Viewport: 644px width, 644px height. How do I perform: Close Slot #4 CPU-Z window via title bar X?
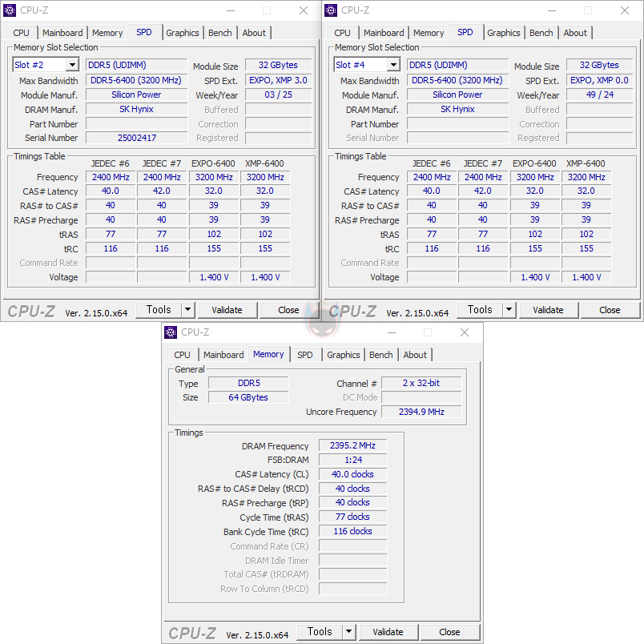[x=625, y=10]
